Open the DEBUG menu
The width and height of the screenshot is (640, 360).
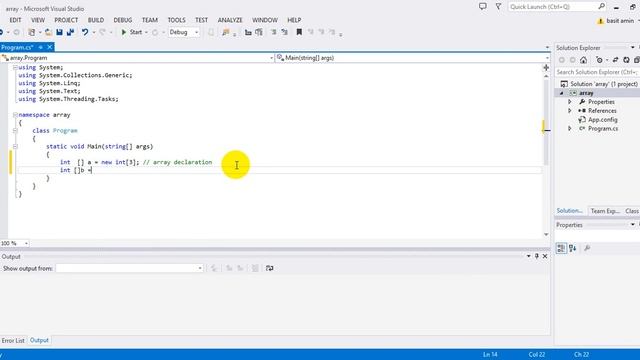(x=122, y=20)
